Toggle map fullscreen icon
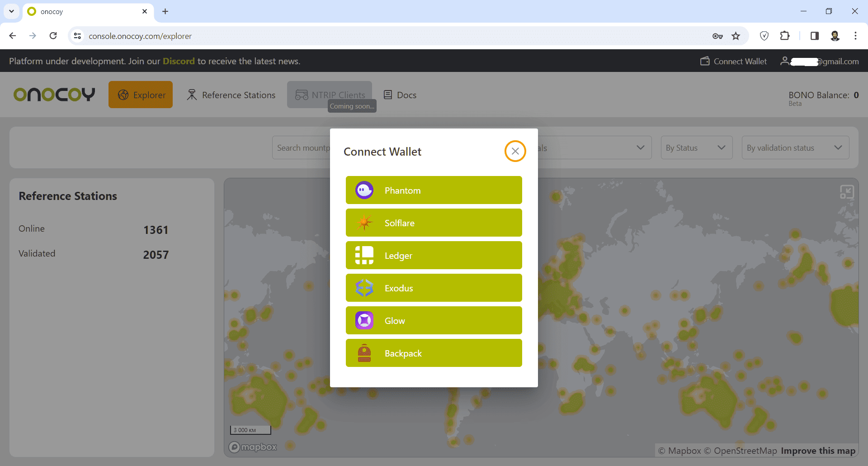Screen dimensions: 868x466 847,192
